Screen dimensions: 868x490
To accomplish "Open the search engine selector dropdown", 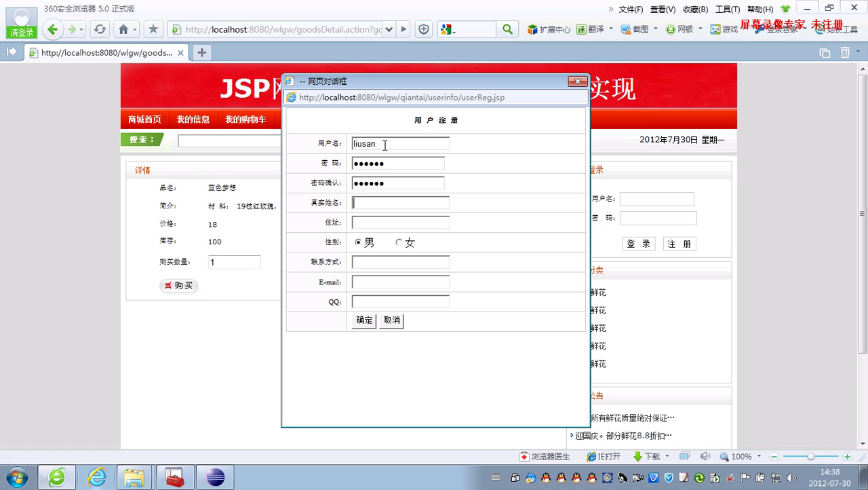I will pos(448,29).
